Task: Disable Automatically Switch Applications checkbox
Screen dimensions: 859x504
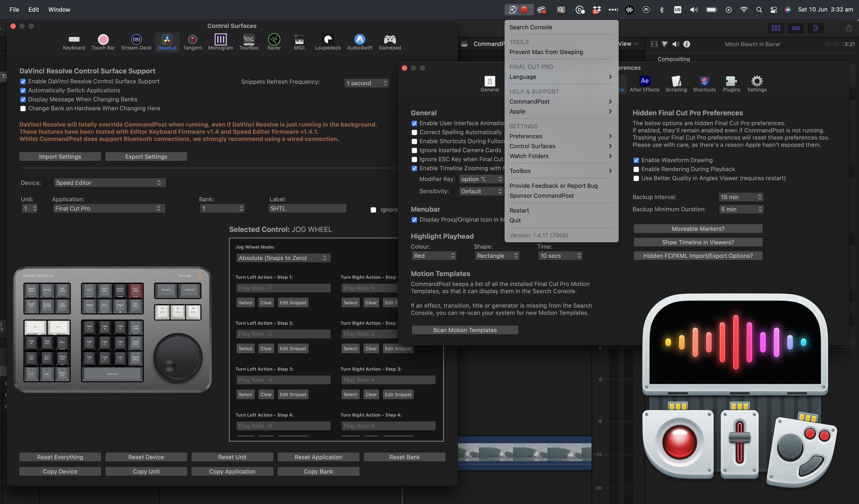Action: [x=23, y=91]
